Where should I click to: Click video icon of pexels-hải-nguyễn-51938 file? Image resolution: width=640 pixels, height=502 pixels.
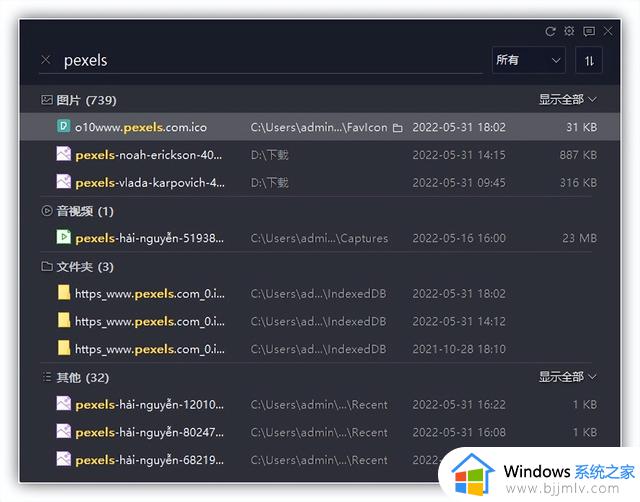pyautogui.click(x=63, y=237)
